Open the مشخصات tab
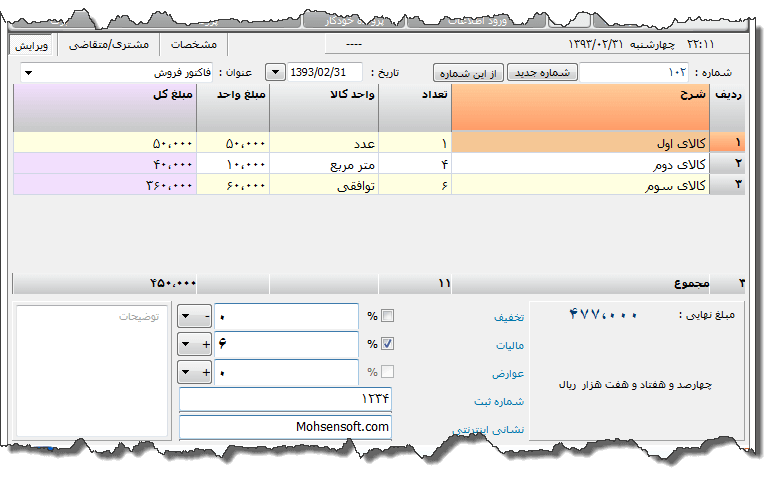The height and width of the screenshot is (481, 772). click(x=195, y=45)
